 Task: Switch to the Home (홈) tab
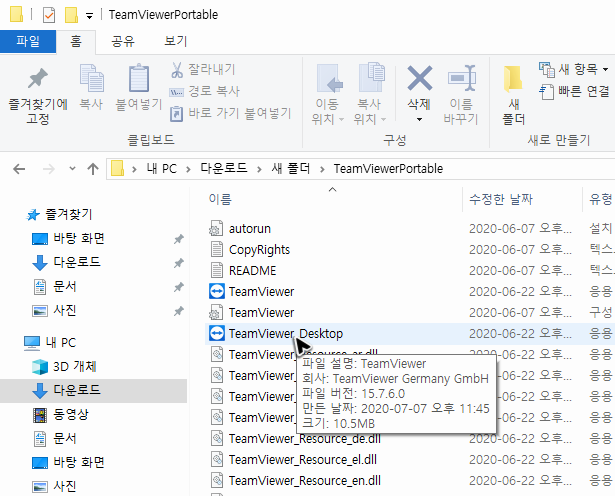76,42
